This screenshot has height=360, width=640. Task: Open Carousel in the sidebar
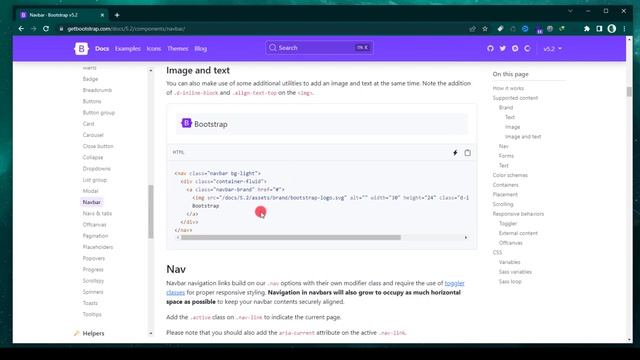coord(93,135)
